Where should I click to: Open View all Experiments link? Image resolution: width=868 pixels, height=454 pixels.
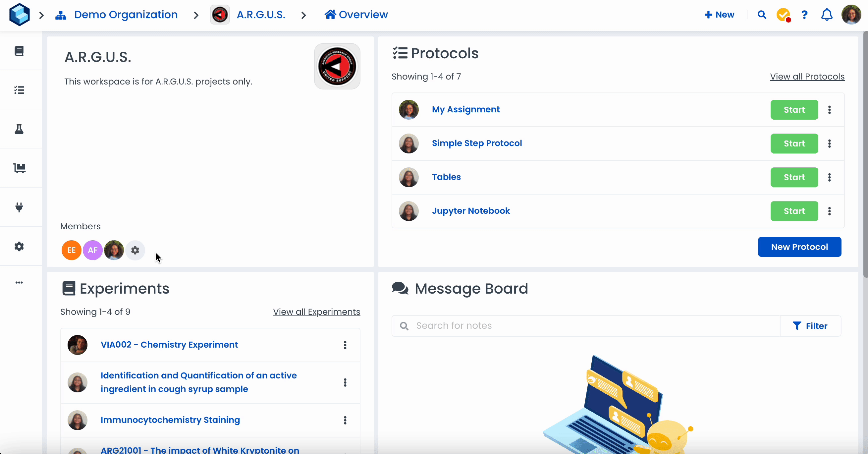coord(316,312)
